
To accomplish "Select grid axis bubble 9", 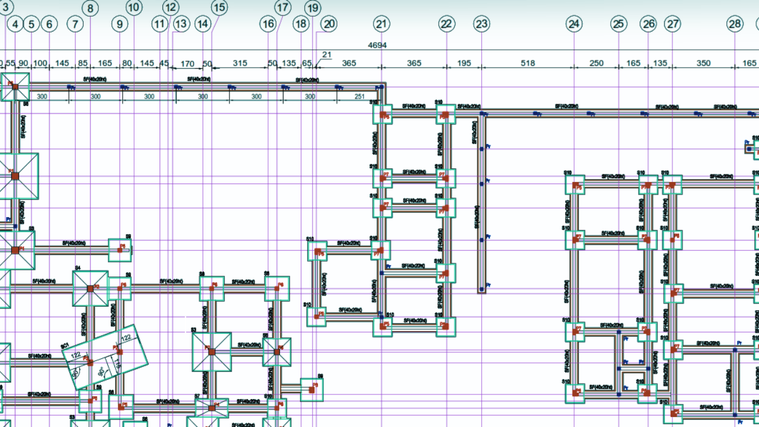I will [x=120, y=24].
